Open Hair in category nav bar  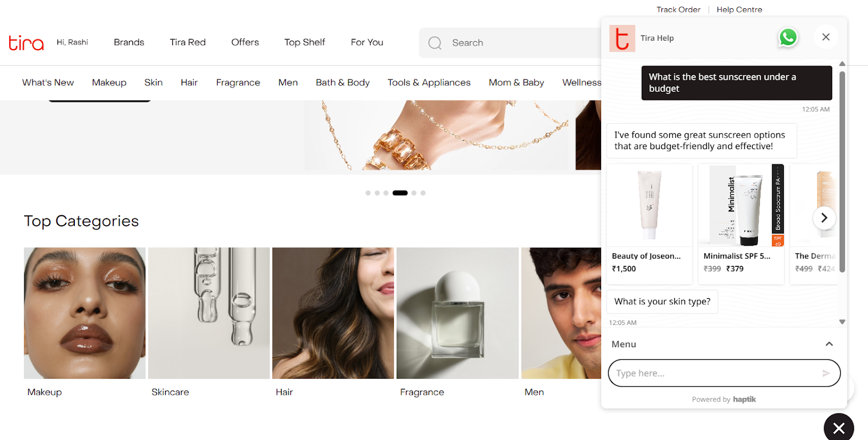tap(189, 82)
